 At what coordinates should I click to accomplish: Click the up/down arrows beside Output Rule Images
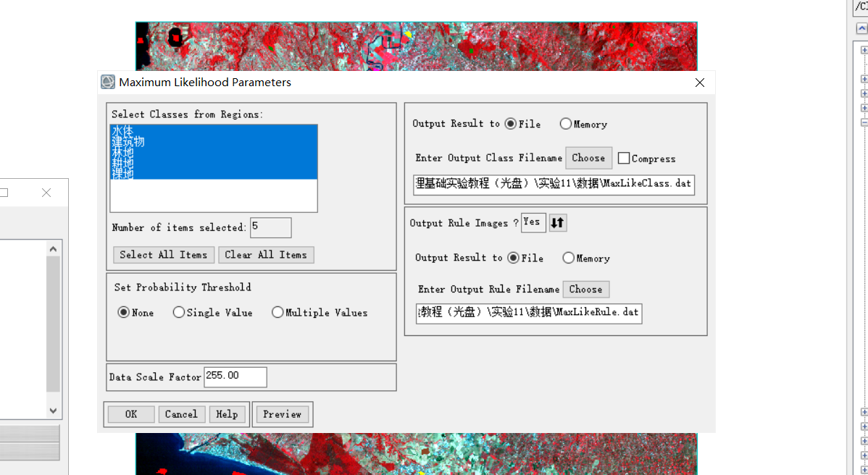point(556,222)
